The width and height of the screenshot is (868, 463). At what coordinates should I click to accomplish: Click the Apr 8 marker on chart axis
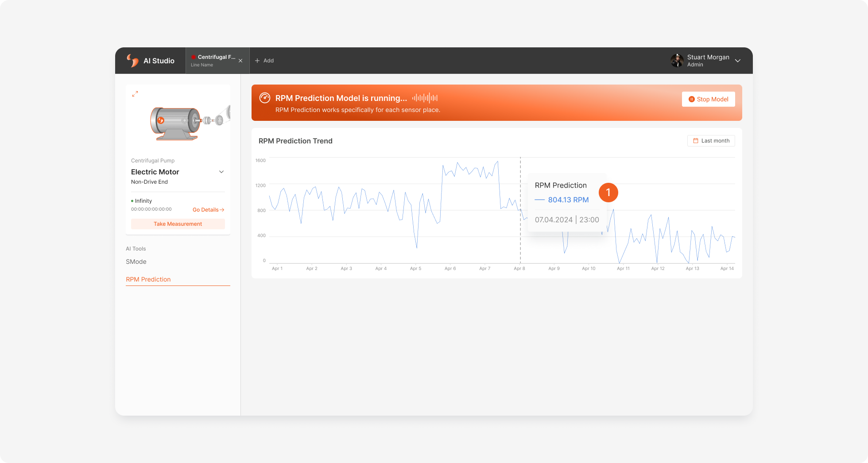click(x=519, y=269)
